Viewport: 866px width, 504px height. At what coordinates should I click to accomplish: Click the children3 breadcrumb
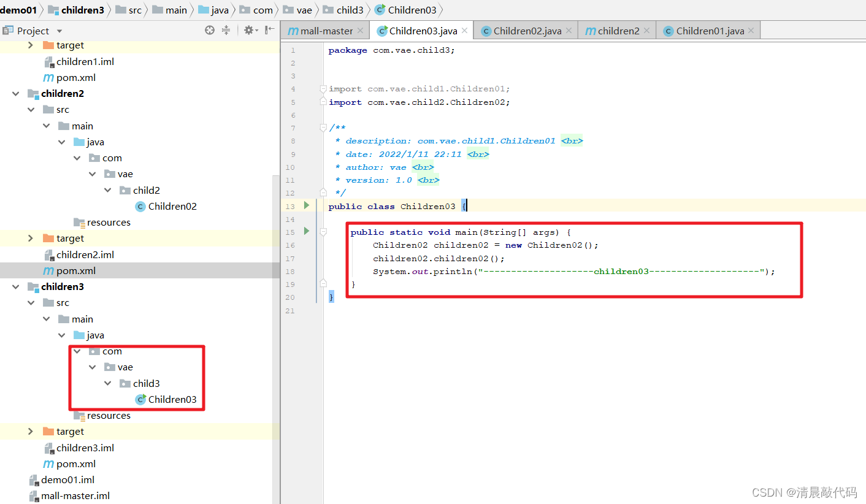click(76, 10)
